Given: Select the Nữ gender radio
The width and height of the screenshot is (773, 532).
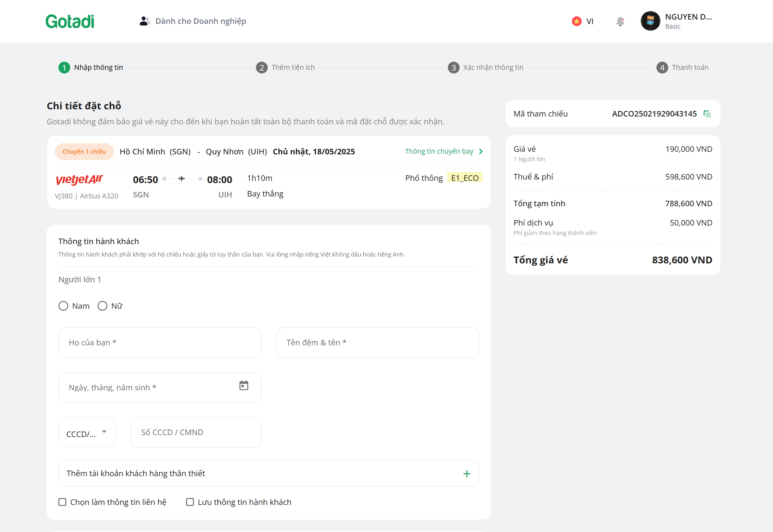Looking at the screenshot, I should point(102,306).
